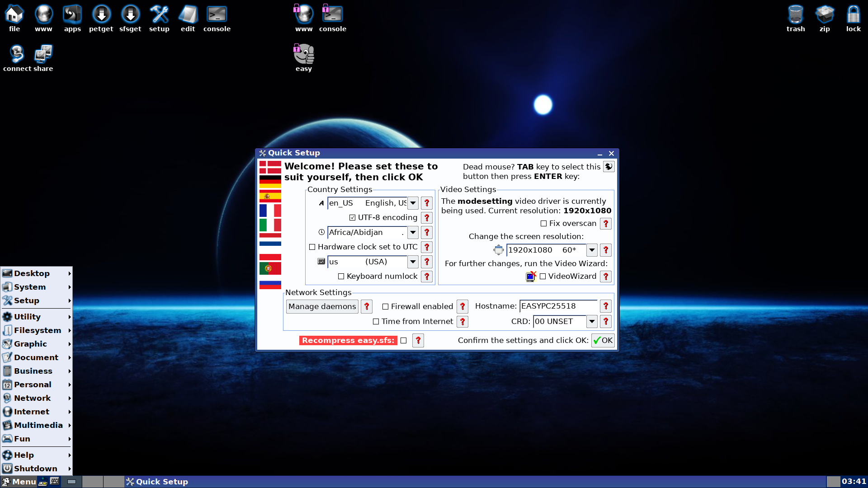Uncheck UTF-8 encoding
868x488 pixels.
[352, 217]
